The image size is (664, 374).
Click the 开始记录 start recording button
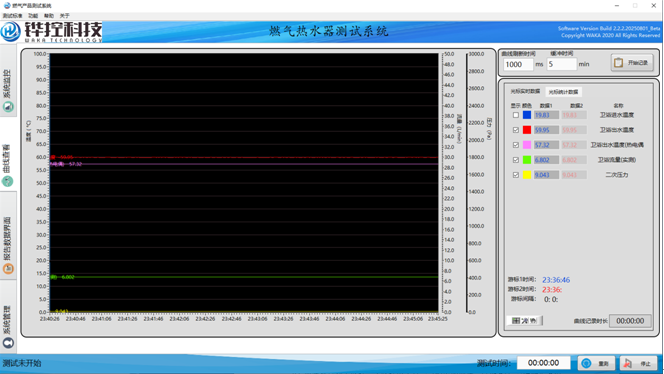(632, 63)
